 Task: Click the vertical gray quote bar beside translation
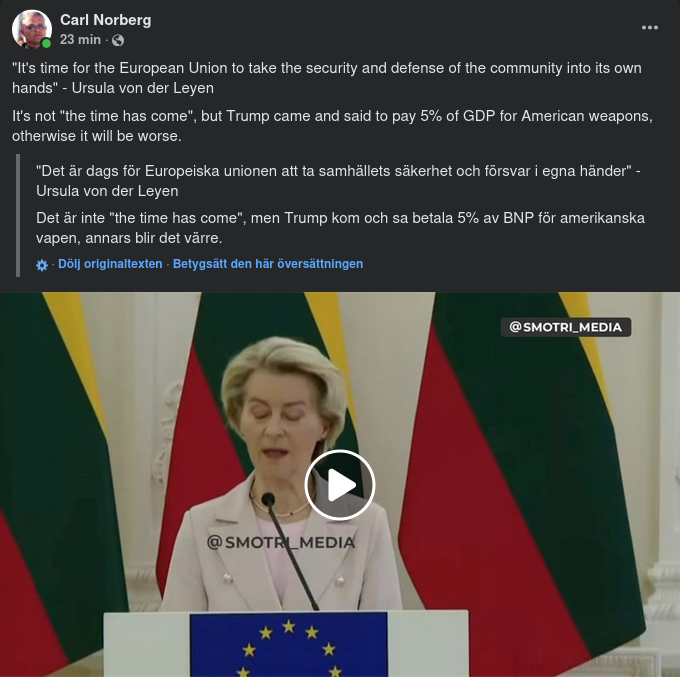pyautogui.click(x=18, y=215)
